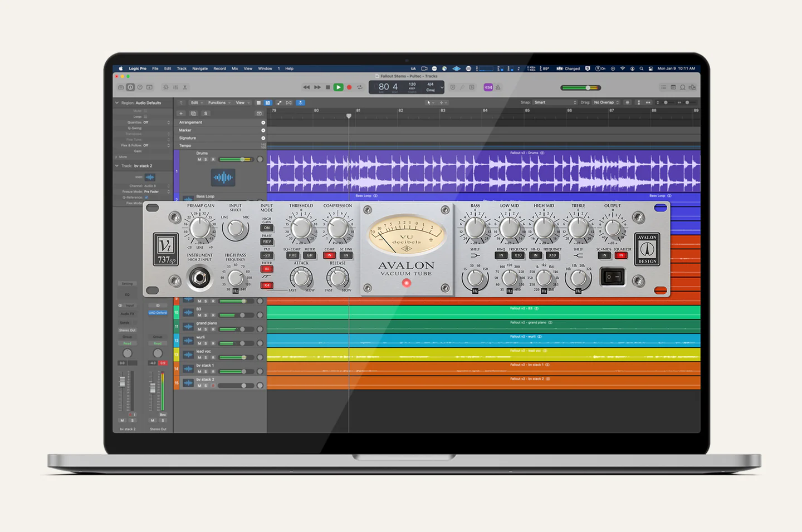Click the red Record button in transport
802x532 pixels.
tap(349, 87)
